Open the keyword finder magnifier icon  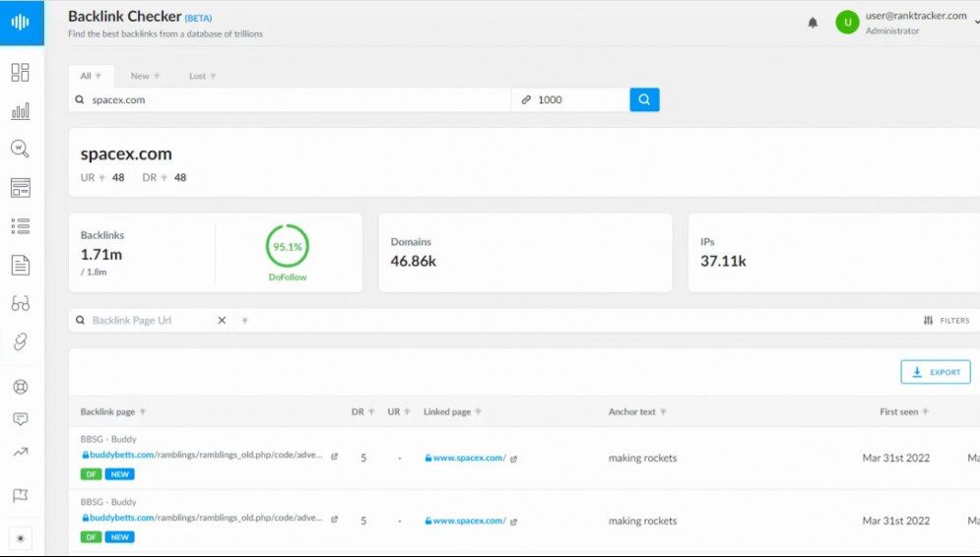20,149
